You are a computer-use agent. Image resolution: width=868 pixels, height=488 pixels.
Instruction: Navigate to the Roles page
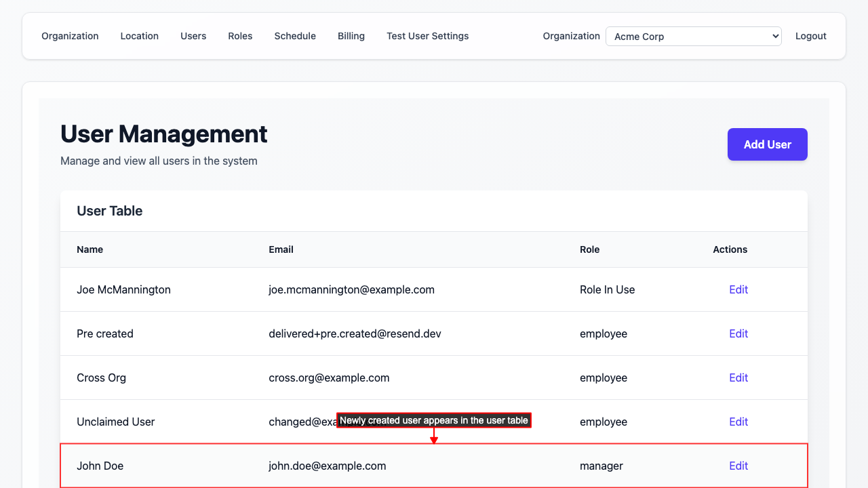coord(240,36)
